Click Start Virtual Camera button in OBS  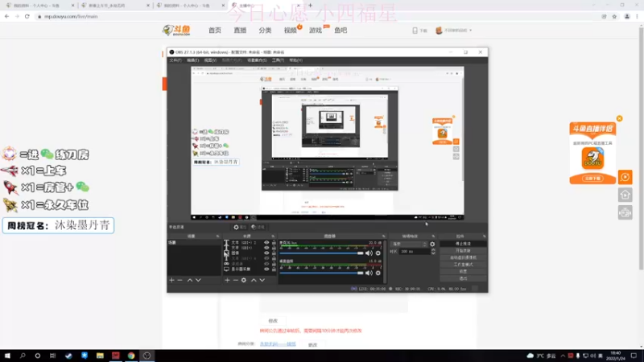point(463,257)
